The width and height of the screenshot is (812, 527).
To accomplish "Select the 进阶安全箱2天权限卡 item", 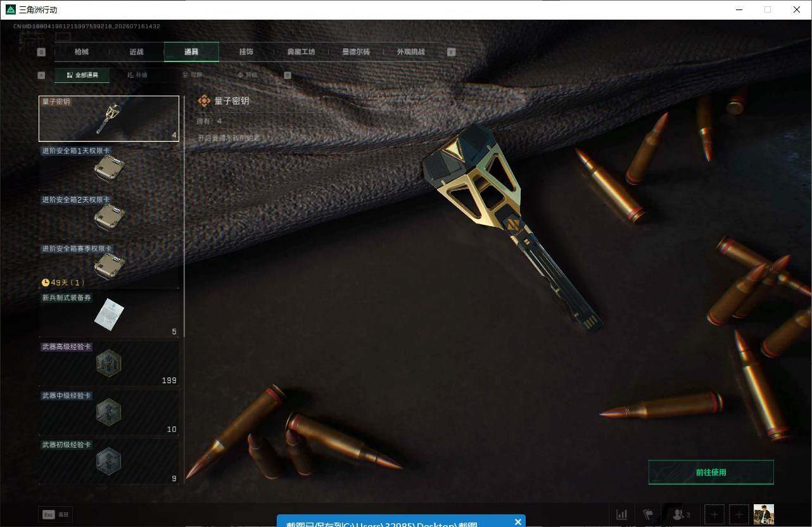I will click(109, 217).
